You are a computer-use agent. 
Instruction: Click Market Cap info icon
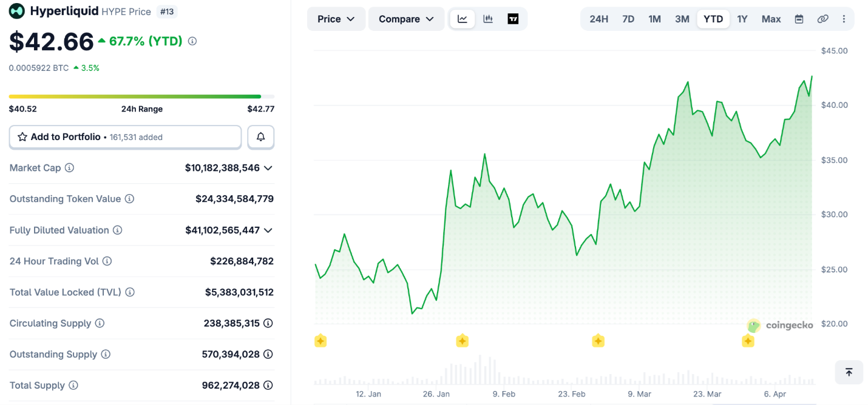70,168
